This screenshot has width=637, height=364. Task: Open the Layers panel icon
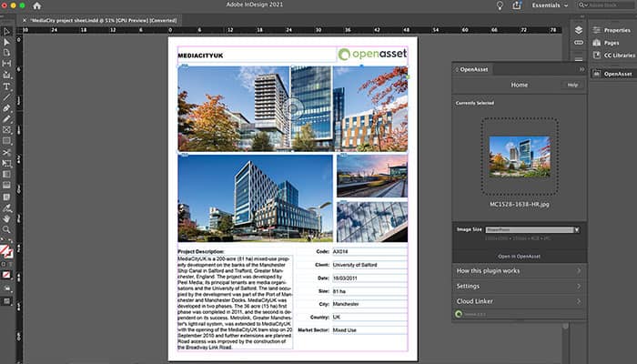click(579, 30)
